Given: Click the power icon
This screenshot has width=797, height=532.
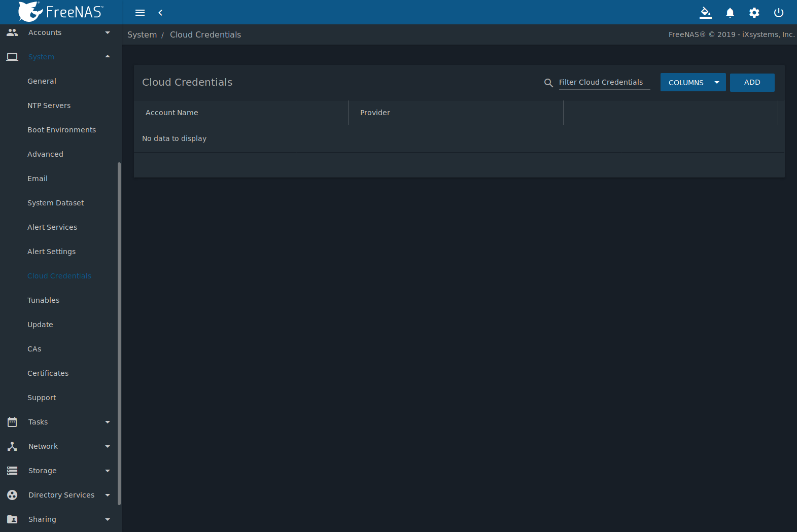Looking at the screenshot, I should click(x=779, y=13).
